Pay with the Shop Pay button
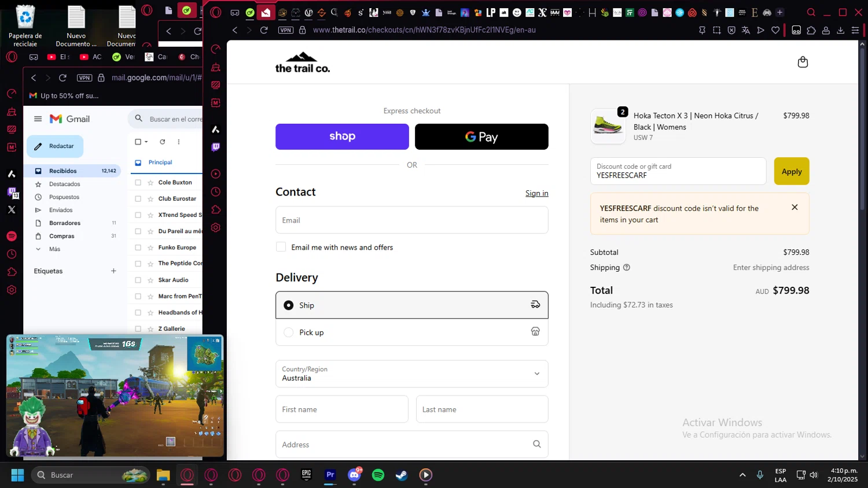This screenshot has height=488, width=868. coord(342,136)
